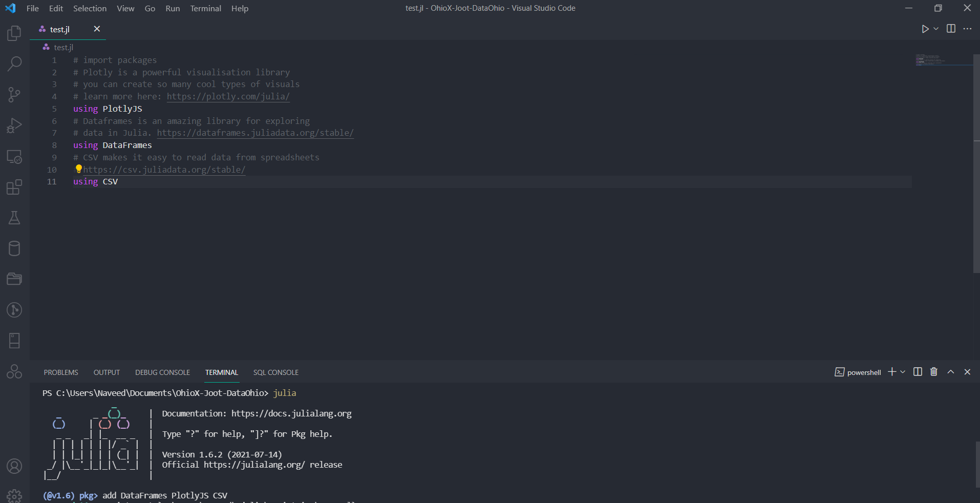The height and width of the screenshot is (503, 980).
Task: Open julialang.org link in terminal
Action: pyautogui.click(x=254, y=465)
